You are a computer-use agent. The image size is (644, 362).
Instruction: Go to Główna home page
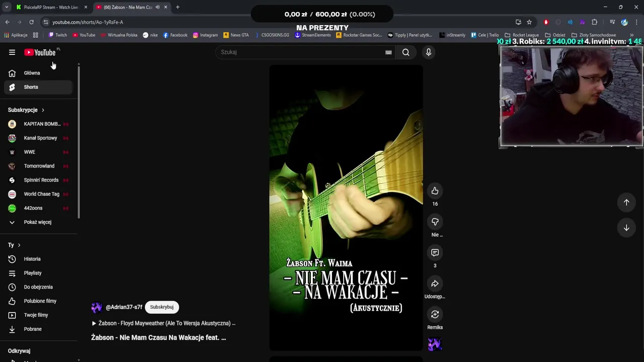(x=39, y=73)
